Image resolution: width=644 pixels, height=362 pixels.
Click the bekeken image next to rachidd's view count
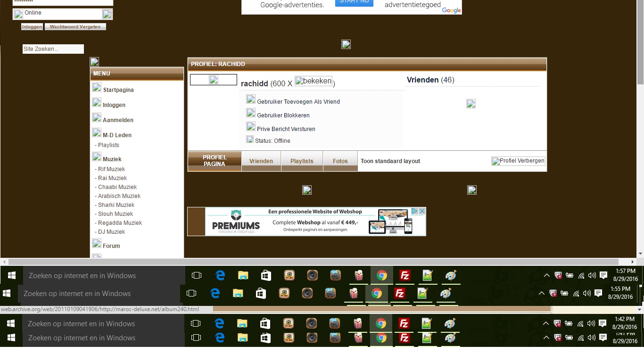[x=314, y=81]
